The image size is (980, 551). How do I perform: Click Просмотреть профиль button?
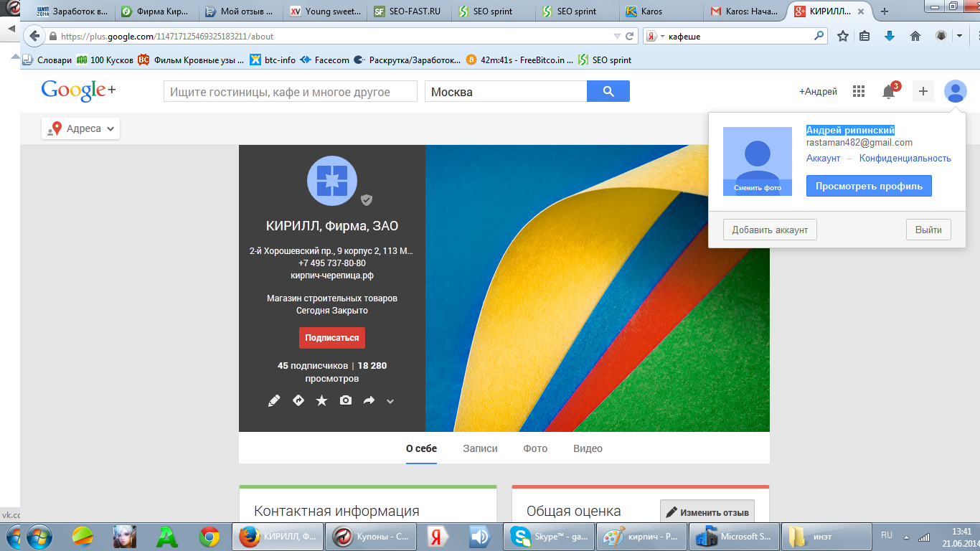click(x=869, y=186)
